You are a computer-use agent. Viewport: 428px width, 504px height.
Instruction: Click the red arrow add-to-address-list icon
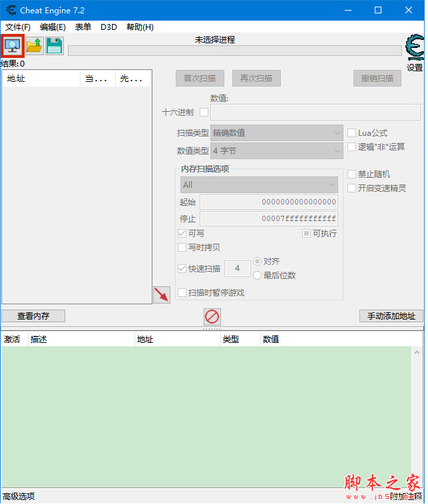point(162,295)
